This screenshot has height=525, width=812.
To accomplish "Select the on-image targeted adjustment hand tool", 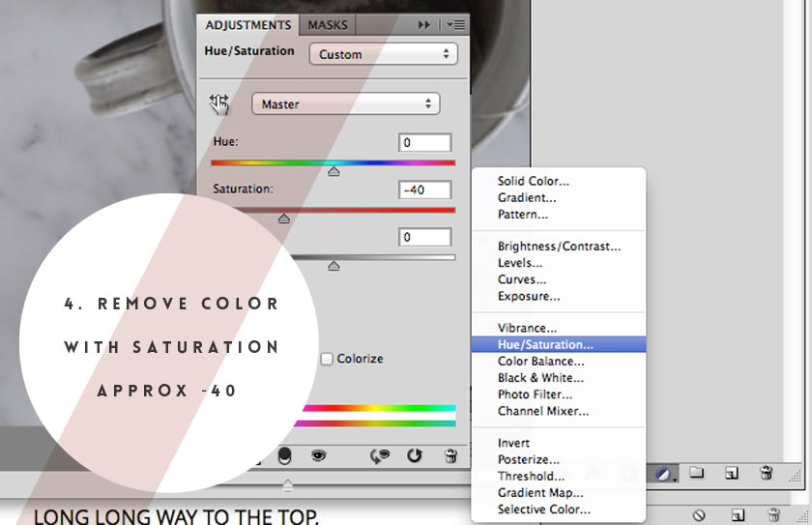I will [219, 104].
